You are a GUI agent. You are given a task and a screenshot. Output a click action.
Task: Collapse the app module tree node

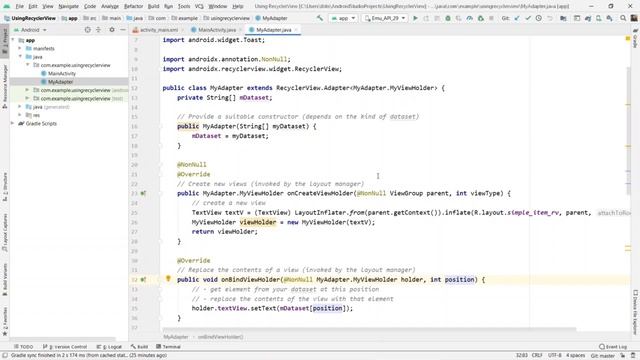pyautogui.click(x=13, y=40)
